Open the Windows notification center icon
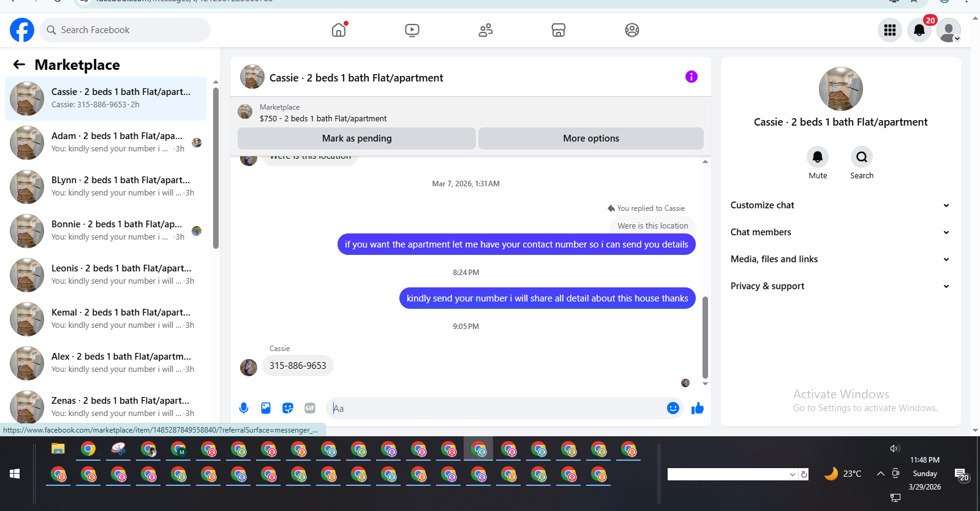 962,474
